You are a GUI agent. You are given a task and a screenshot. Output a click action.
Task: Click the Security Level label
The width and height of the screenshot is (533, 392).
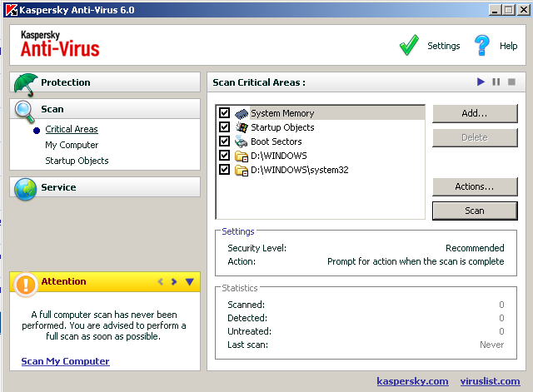coord(257,248)
